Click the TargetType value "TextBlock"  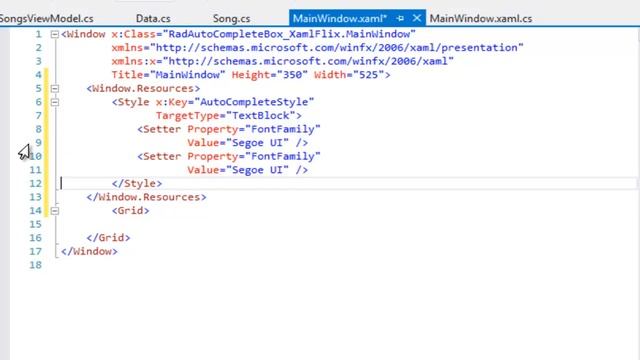[x=261, y=116]
